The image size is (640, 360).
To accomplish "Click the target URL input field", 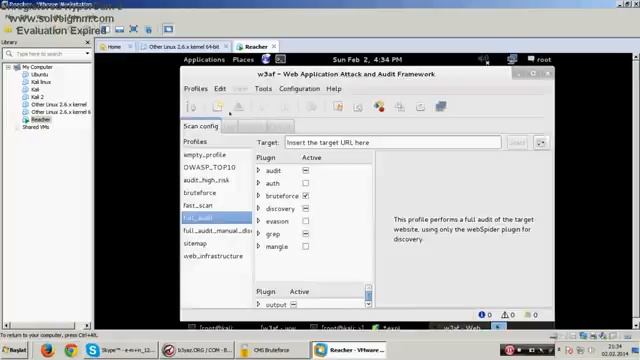I will (x=393, y=142).
